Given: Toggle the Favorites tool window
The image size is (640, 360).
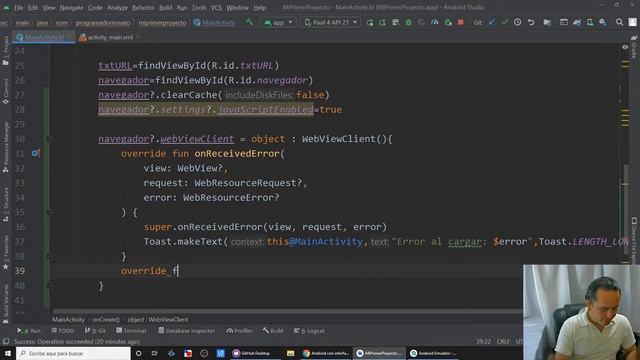Looking at the screenshot, I should point(6,253).
